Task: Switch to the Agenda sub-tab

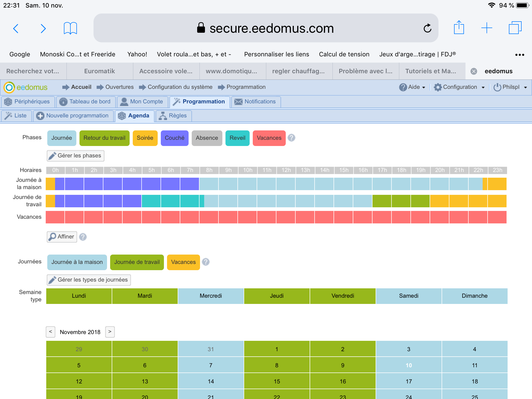Action: point(135,116)
